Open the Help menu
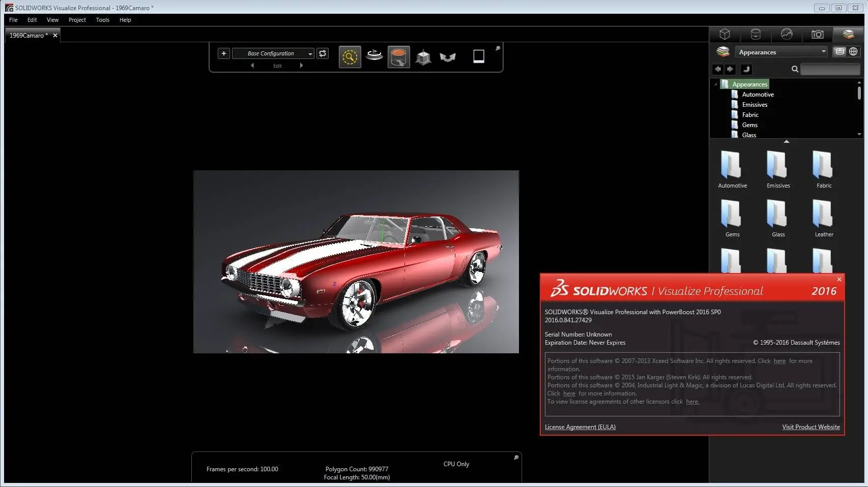Screen dimensions: 868x487 coord(125,20)
